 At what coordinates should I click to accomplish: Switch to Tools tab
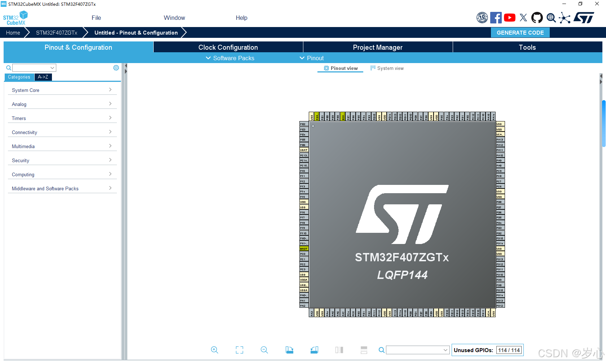527,47
